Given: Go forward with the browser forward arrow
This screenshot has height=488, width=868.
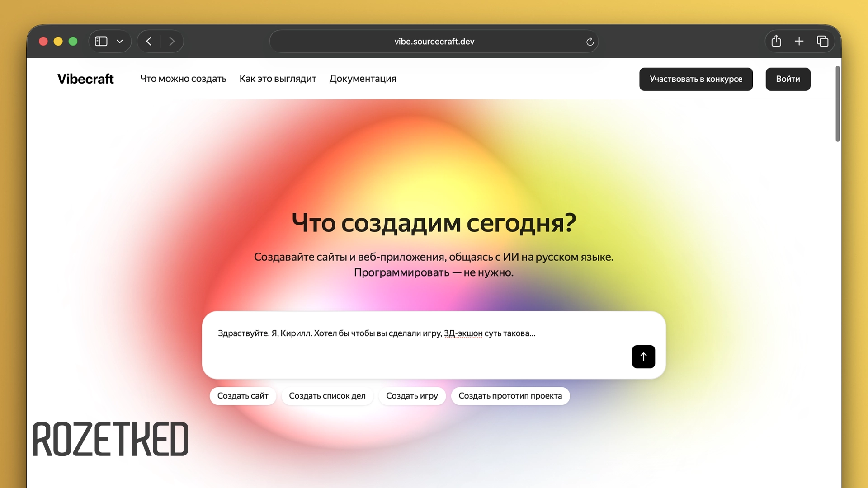Looking at the screenshot, I should point(172,42).
